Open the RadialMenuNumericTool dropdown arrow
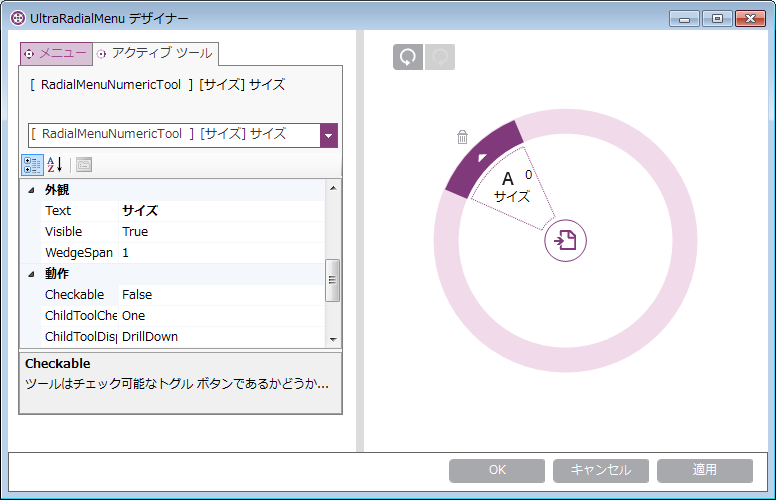 (329, 135)
